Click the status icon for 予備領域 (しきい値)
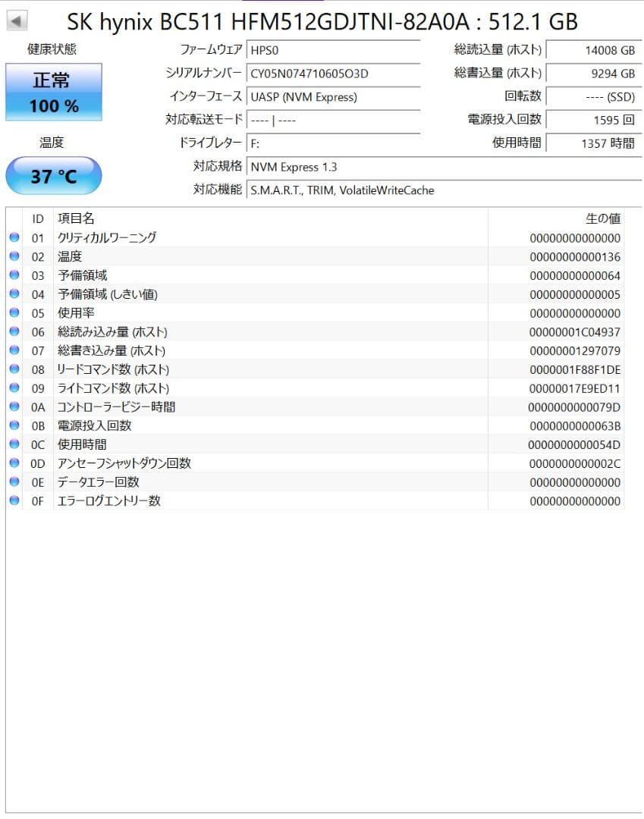Viewport: 644px width, 819px height. (14, 294)
